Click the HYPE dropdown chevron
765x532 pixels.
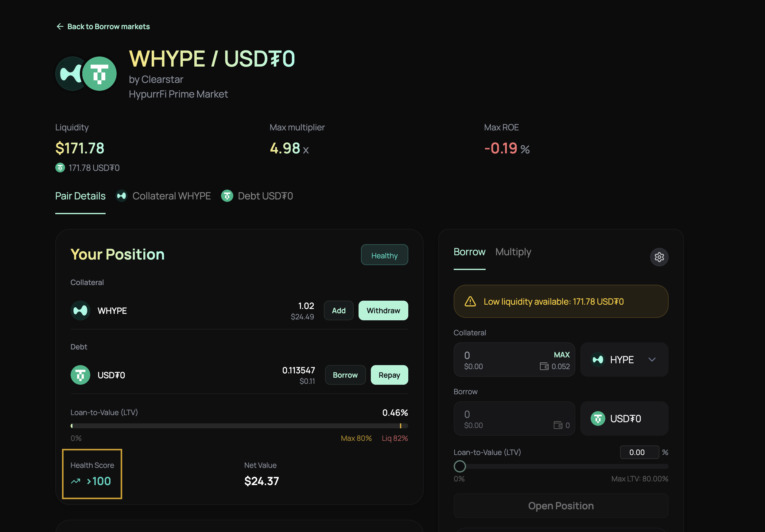(652, 360)
